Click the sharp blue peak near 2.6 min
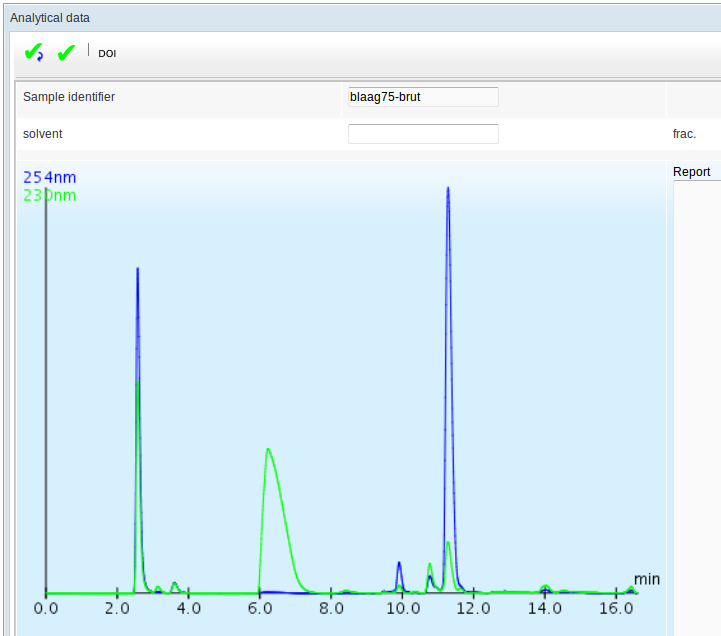721x636 pixels. click(x=137, y=270)
